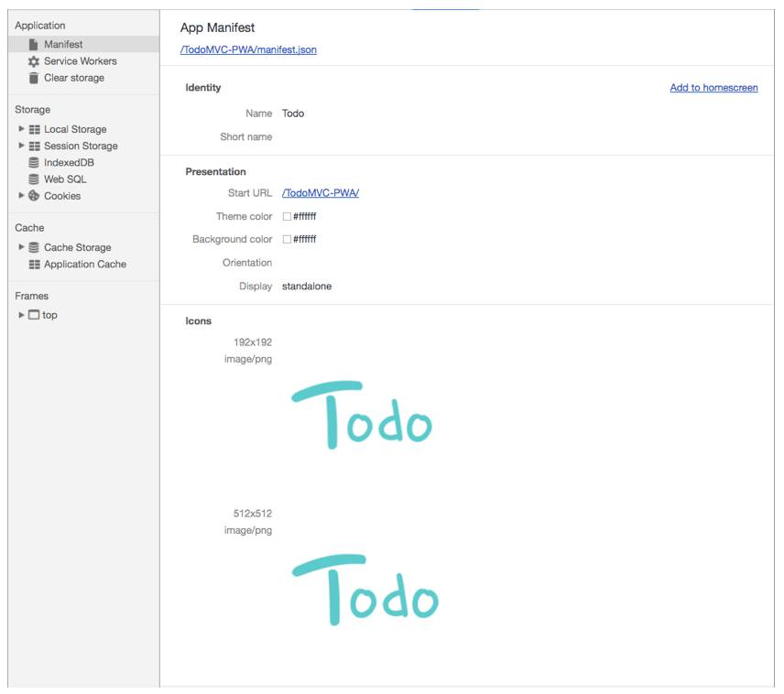Viewport: 784px width, 694px height.
Task: Click the Web SQL database icon
Action: [x=34, y=179]
